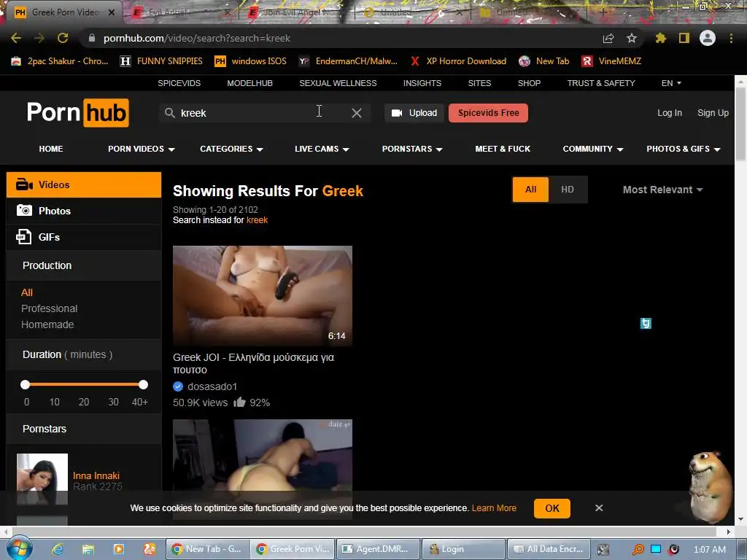Screen dimensions: 747x560
Task: Select the Photos sidebar tab
Action: 84,211
